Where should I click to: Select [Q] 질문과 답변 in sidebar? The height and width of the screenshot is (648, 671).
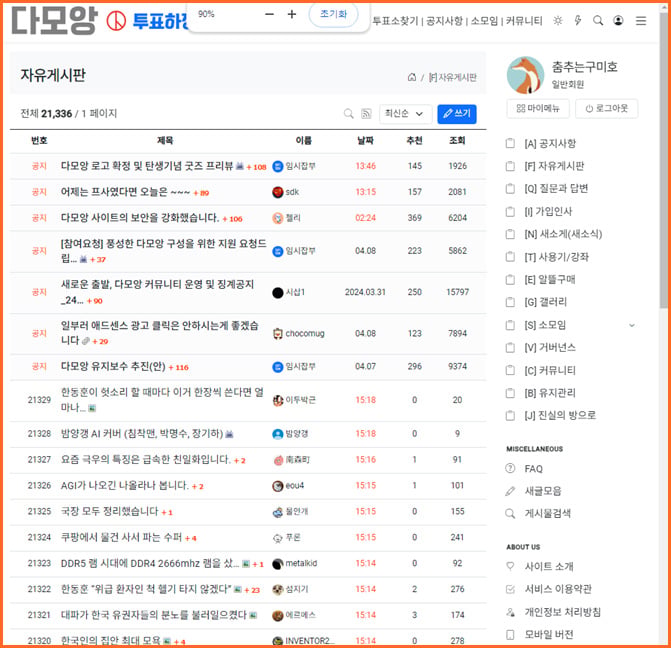(x=556, y=189)
